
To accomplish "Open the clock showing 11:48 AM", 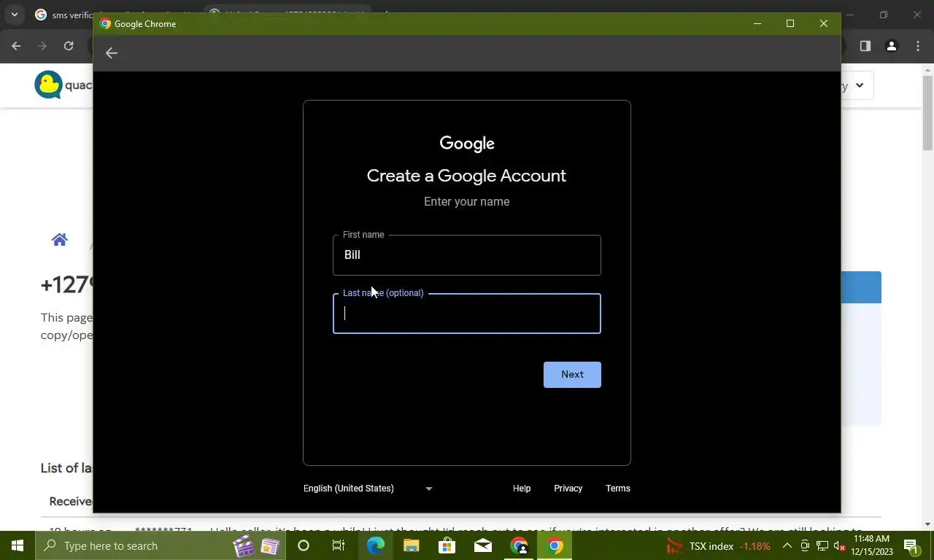I will coord(871,545).
